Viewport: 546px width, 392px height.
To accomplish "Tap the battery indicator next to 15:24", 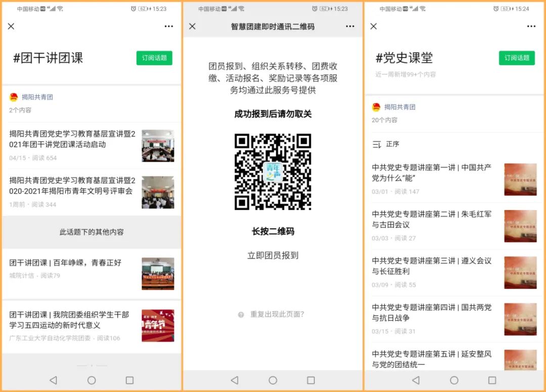I will point(507,9).
